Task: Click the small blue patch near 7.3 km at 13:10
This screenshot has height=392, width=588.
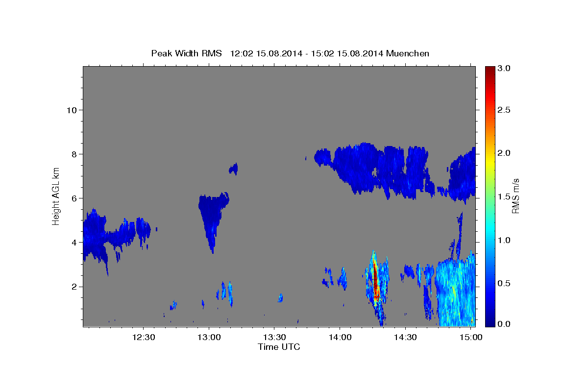Action: tap(234, 169)
